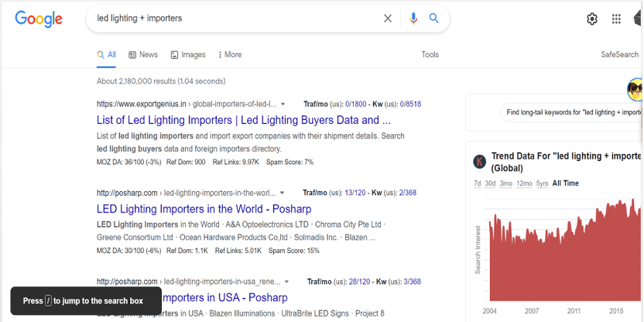Viewport: 644px width, 322px height.
Task: Click the 'Ref Links: 9.97K' text
Action: [x=236, y=163]
